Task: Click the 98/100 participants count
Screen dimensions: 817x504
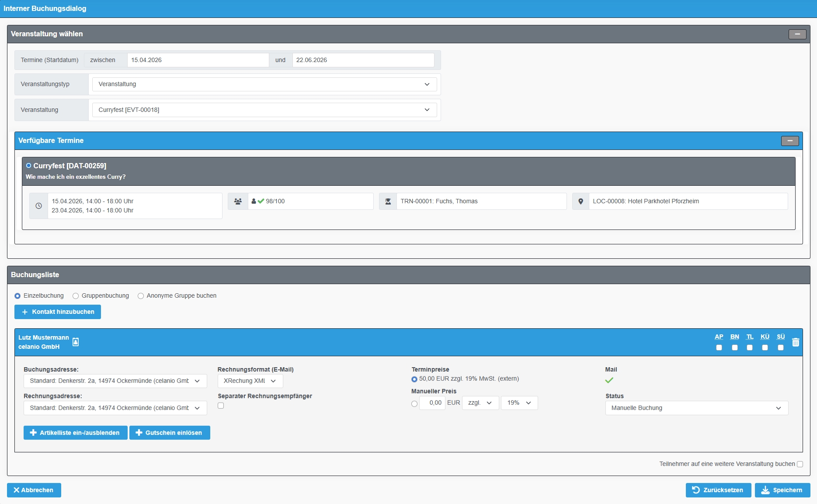Action: (x=275, y=202)
